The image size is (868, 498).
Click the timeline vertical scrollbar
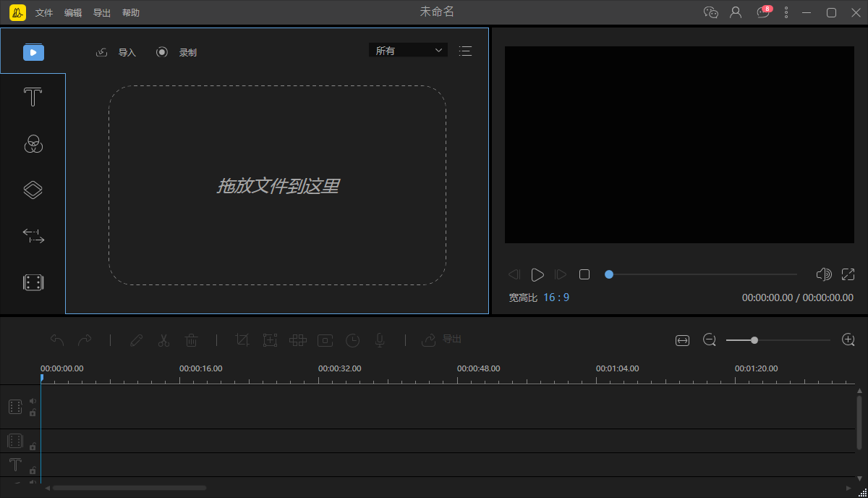[859, 423]
